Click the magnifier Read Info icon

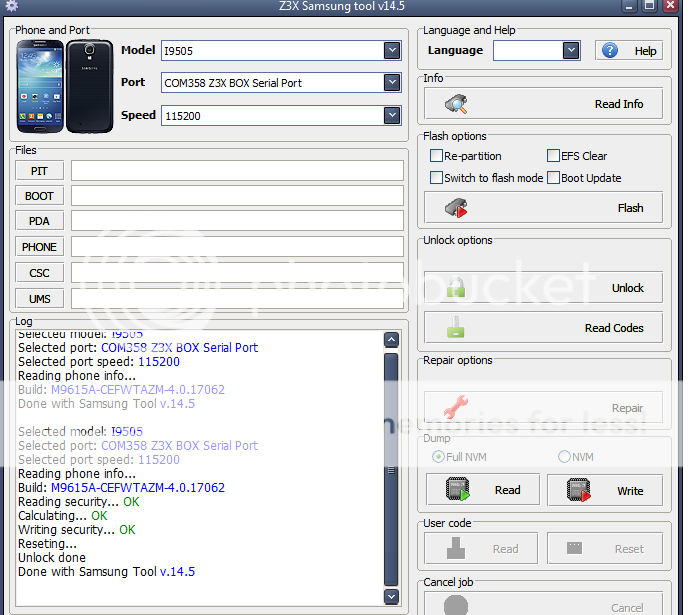[x=457, y=104]
